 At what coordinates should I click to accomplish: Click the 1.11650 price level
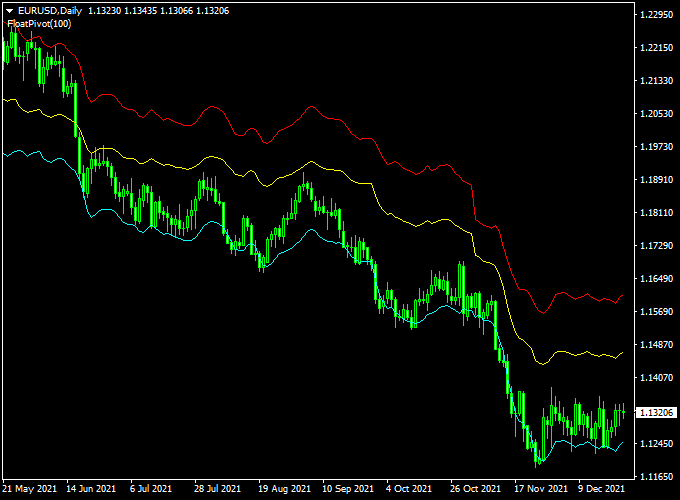(x=657, y=477)
